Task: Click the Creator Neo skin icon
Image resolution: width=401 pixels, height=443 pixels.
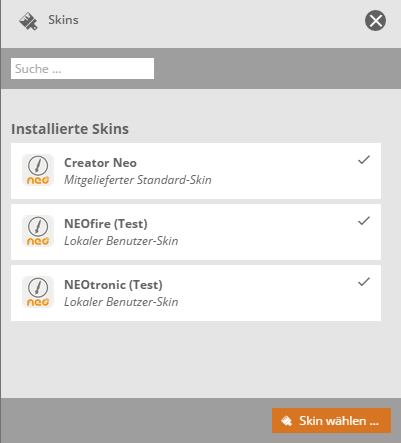Action: pos(38,170)
